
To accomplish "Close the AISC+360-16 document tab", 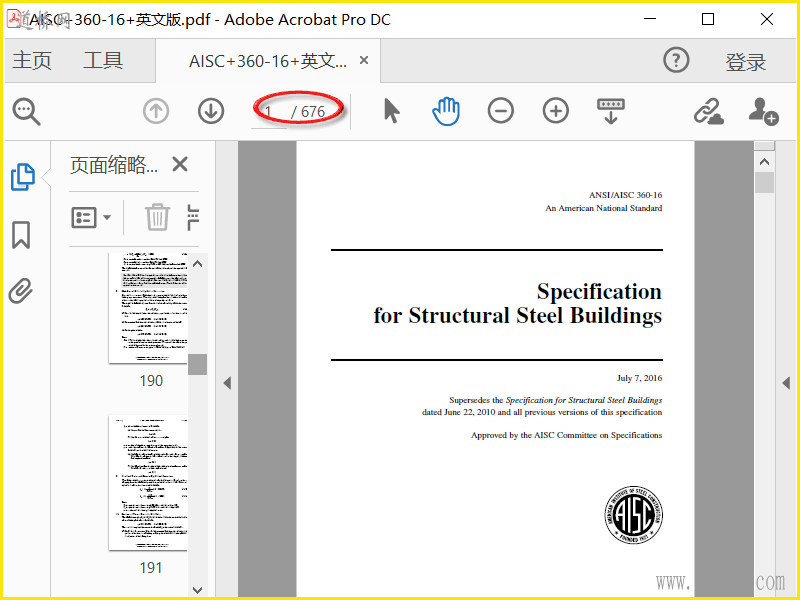I will [x=364, y=60].
